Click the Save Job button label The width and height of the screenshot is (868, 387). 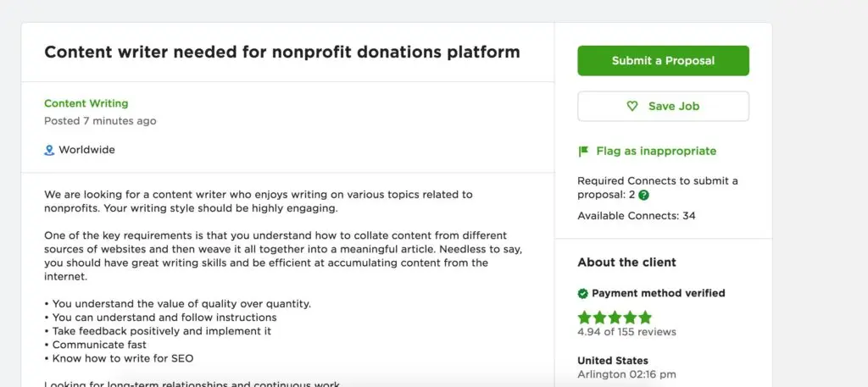[x=673, y=107]
